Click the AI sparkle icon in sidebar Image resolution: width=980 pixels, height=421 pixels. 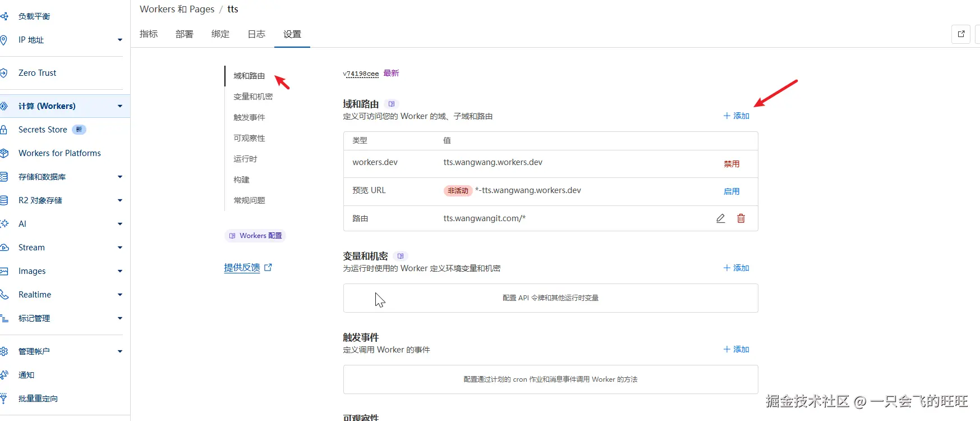[4, 224]
